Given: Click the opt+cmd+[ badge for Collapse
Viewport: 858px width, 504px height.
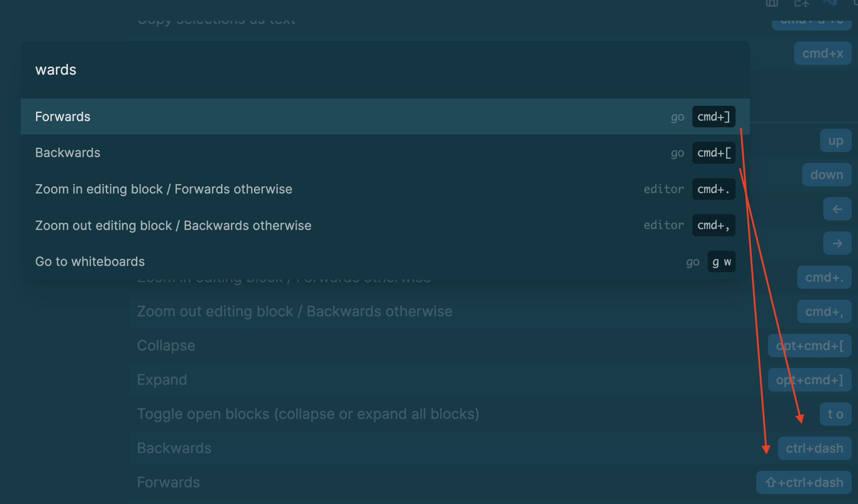Looking at the screenshot, I should (x=809, y=346).
